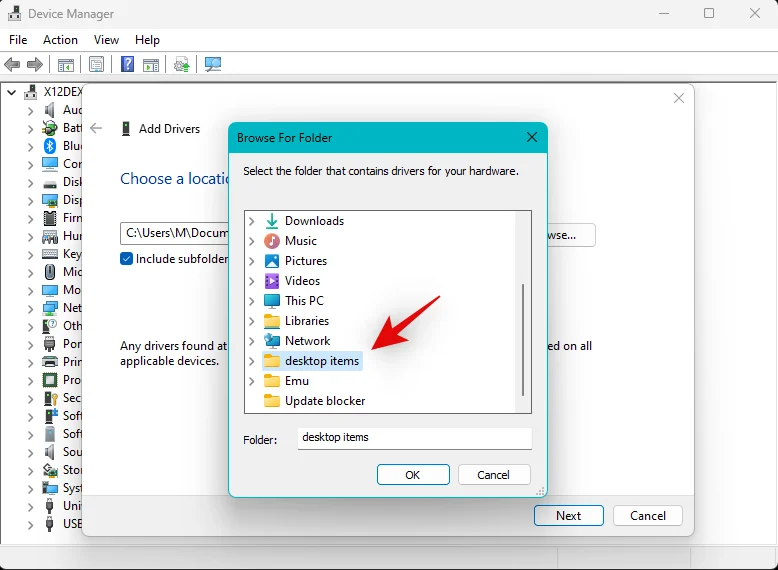Click the Back arrow toolbar icon
778x570 pixels.
(x=12, y=64)
